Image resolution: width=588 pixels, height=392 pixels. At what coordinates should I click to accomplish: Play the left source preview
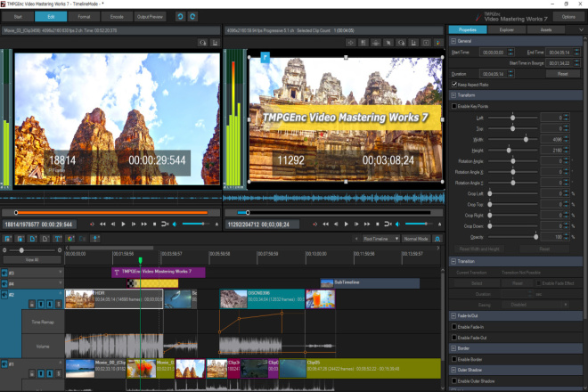[123, 224]
